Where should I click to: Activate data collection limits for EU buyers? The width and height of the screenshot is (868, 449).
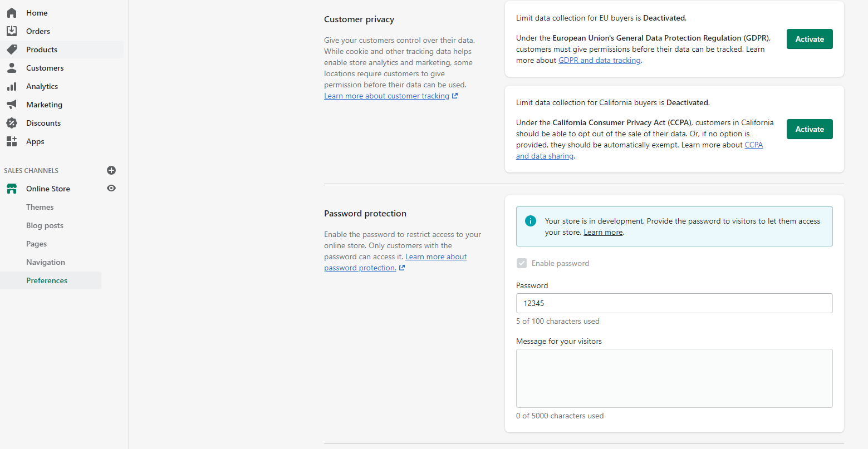coord(810,39)
